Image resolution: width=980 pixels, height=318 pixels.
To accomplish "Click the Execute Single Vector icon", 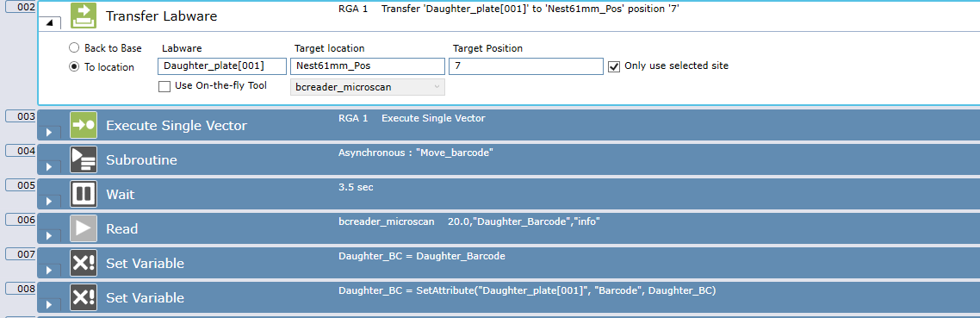I will pyautogui.click(x=84, y=125).
